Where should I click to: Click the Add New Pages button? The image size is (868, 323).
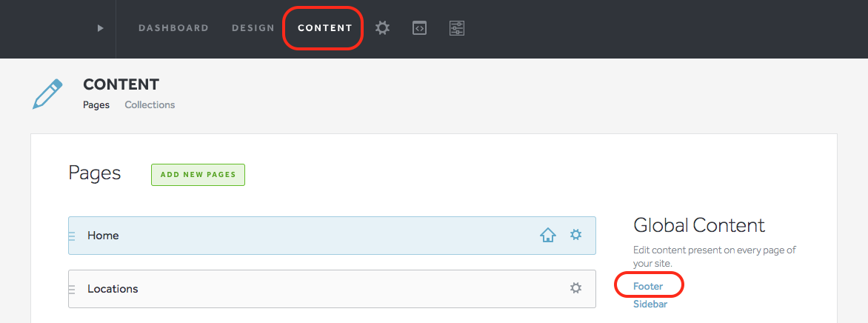coord(198,175)
